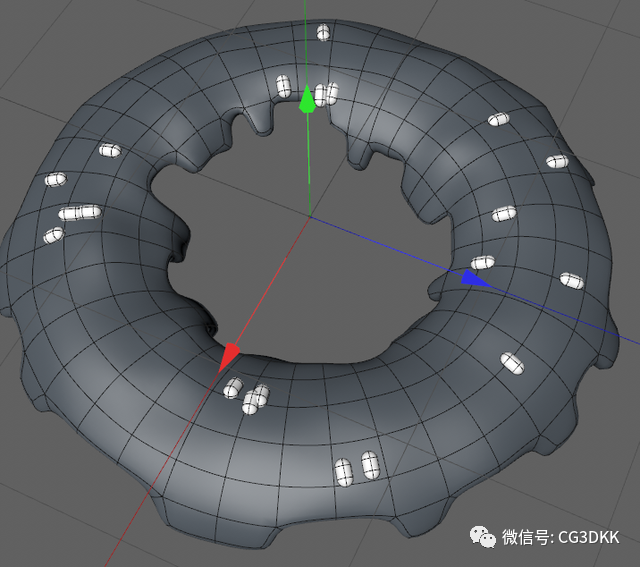Click the axis origin where the colored lines meet
Image resolution: width=640 pixels, height=567 pixels.
tap(310, 216)
